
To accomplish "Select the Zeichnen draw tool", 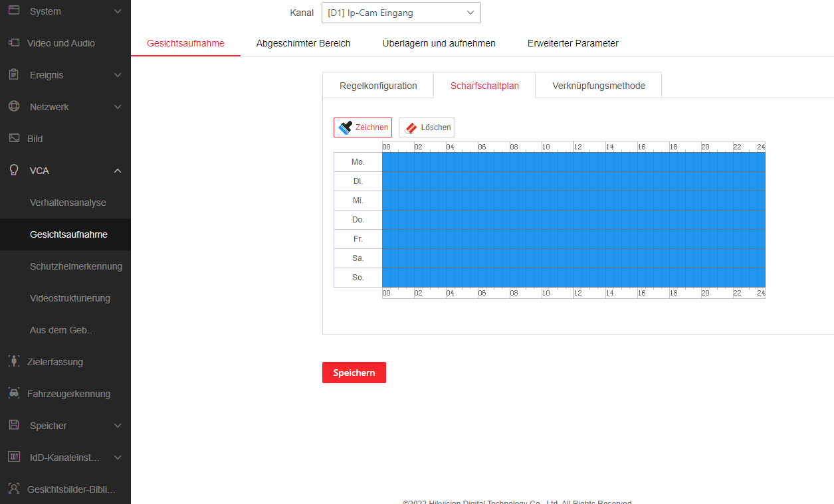I will (363, 127).
